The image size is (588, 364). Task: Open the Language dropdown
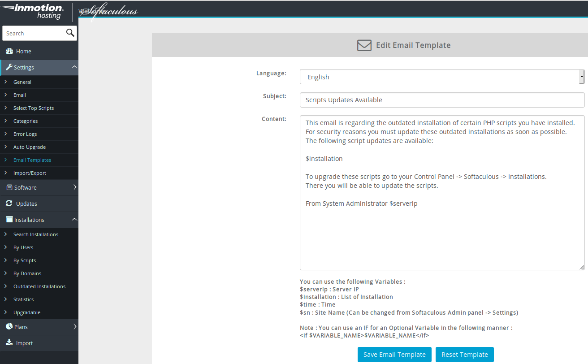coord(441,77)
